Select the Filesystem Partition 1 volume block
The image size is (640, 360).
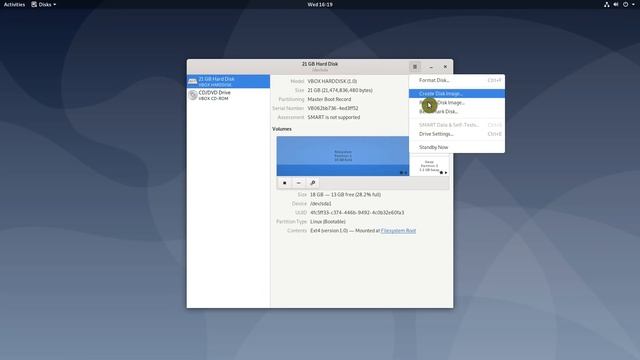tap(343, 156)
